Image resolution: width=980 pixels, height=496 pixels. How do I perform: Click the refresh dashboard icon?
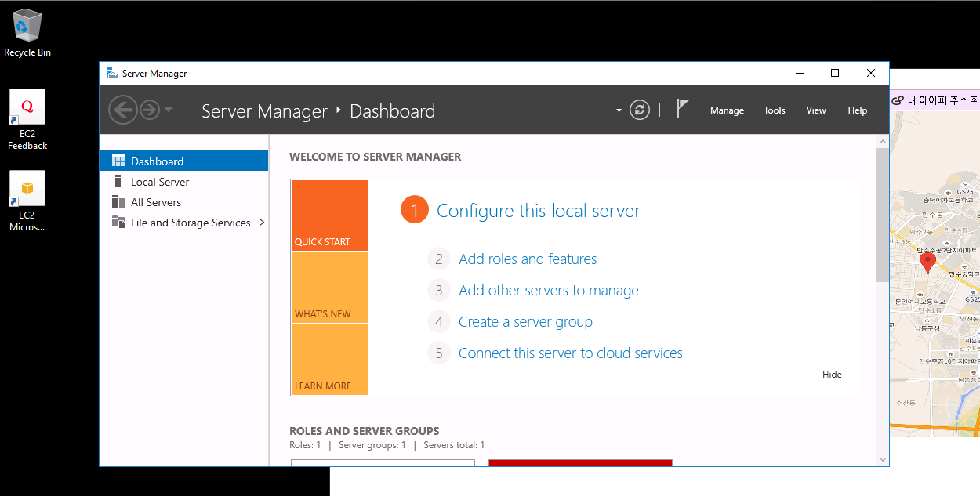641,110
